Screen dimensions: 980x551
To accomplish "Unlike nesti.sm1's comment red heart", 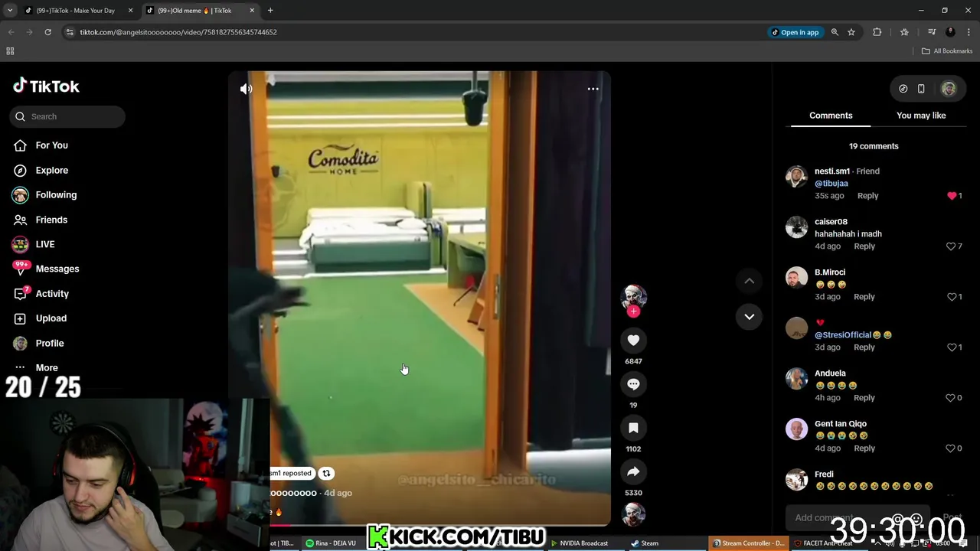I will [x=952, y=196].
